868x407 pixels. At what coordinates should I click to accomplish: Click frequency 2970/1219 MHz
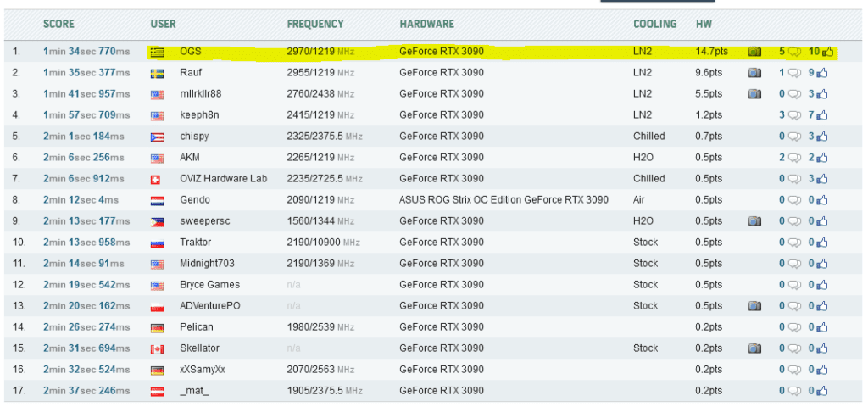320,52
